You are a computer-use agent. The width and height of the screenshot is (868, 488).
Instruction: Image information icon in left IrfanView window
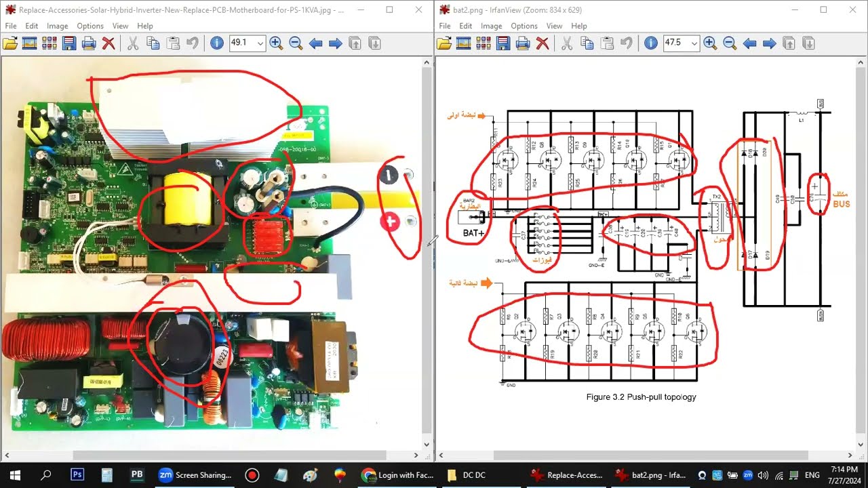click(x=217, y=43)
